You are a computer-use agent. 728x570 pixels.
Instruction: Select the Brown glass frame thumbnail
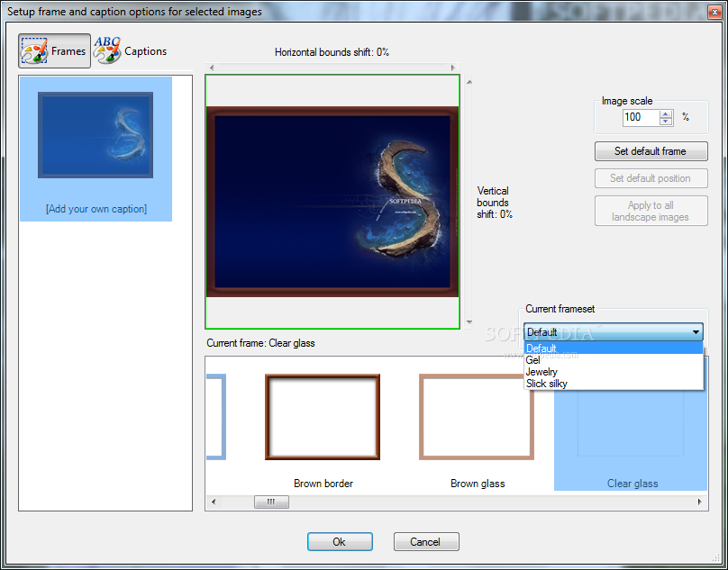pos(477,417)
